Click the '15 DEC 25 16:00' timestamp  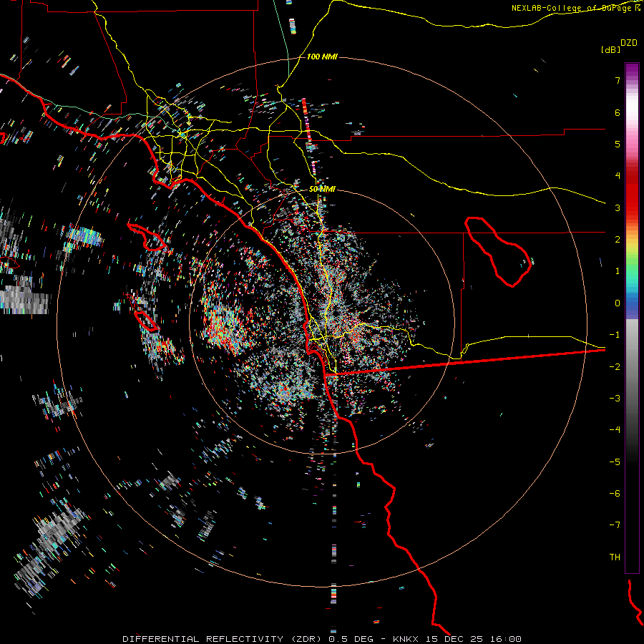pos(474,639)
